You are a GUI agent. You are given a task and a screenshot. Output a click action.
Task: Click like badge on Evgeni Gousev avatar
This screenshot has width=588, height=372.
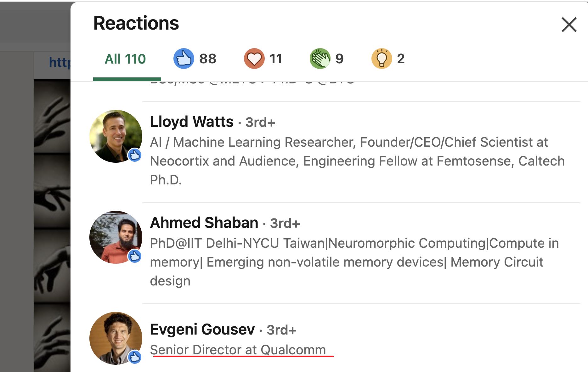(135, 357)
